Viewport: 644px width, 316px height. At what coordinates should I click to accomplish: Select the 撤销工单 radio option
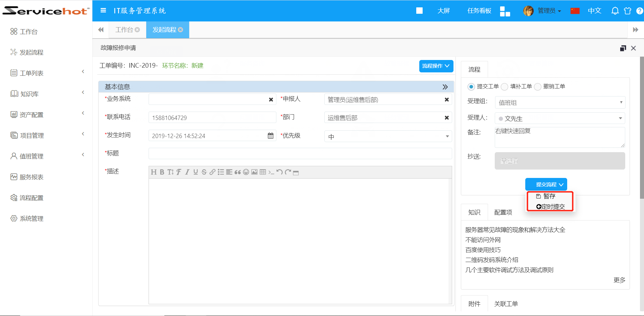[538, 86]
